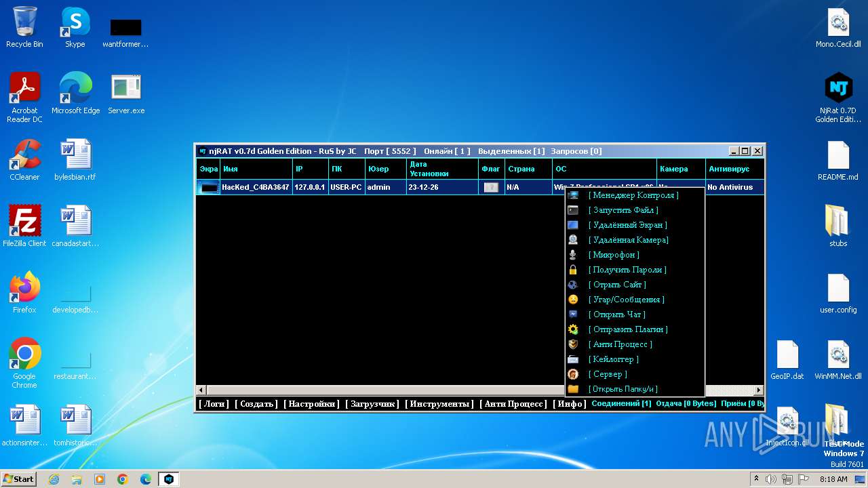Image resolution: width=868 pixels, height=488 pixels.
Task: Open the CCleaner desktop shortcut
Action: point(24,160)
